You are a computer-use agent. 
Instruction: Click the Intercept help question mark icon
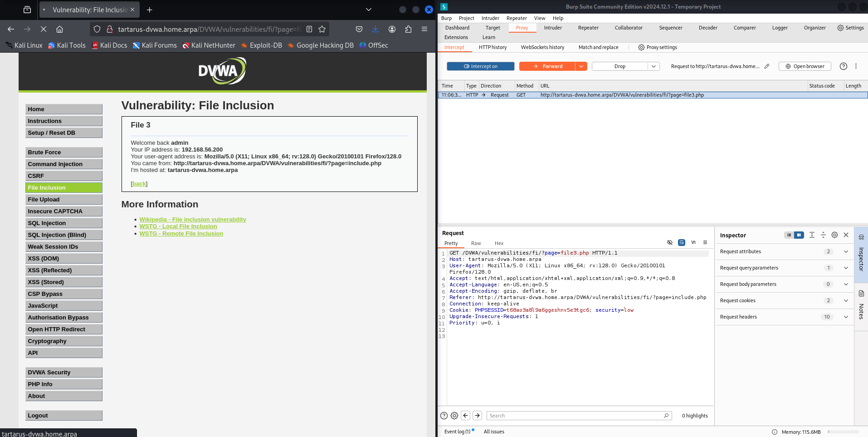(843, 66)
